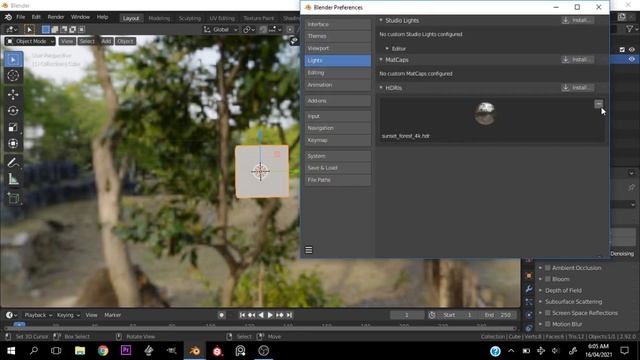This screenshot has height=360, width=640.
Task: Open Blender from Windows taskbar
Action: pos(195,351)
